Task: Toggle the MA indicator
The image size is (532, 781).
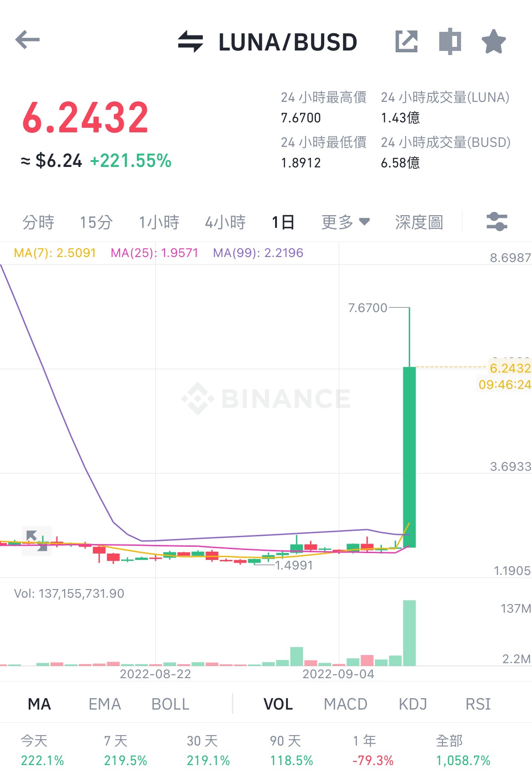Action: (39, 704)
